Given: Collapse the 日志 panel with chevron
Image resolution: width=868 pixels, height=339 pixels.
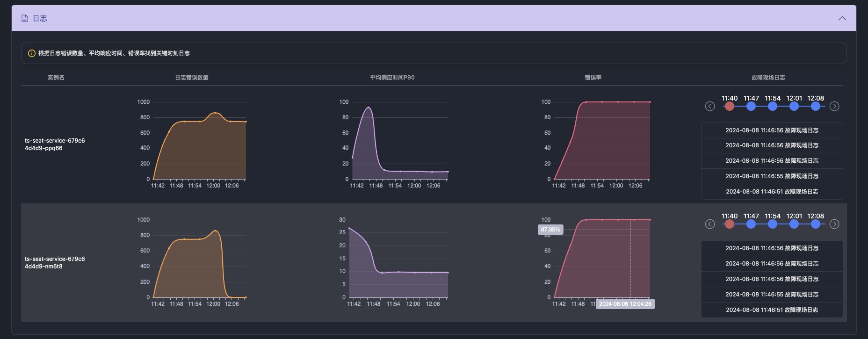Looking at the screenshot, I should (842, 18).
